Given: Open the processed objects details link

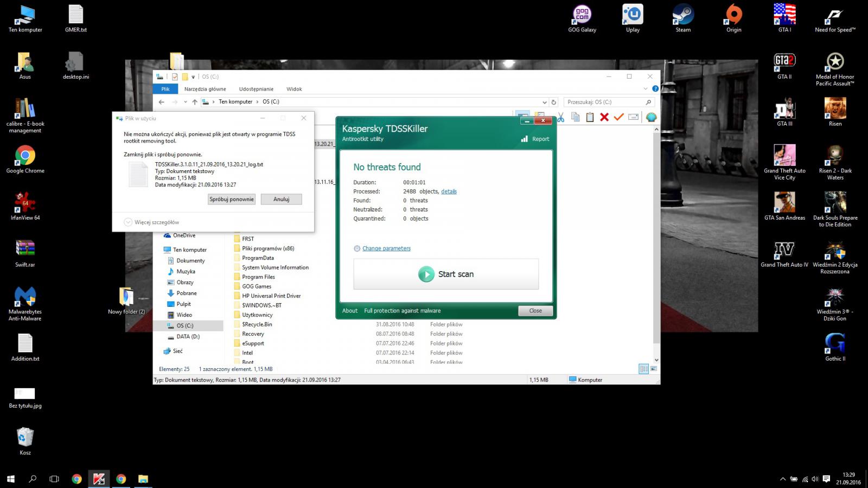Looking at the screenshot, I should click(449, 191).
